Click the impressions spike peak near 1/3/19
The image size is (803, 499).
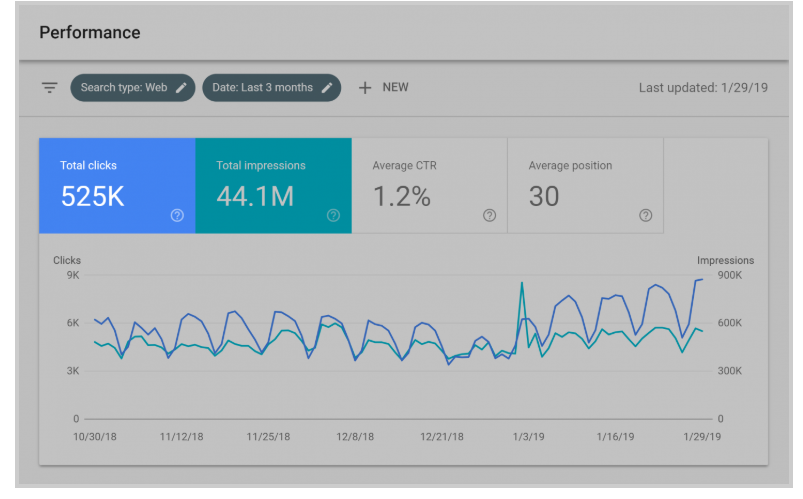coord(522,283)
